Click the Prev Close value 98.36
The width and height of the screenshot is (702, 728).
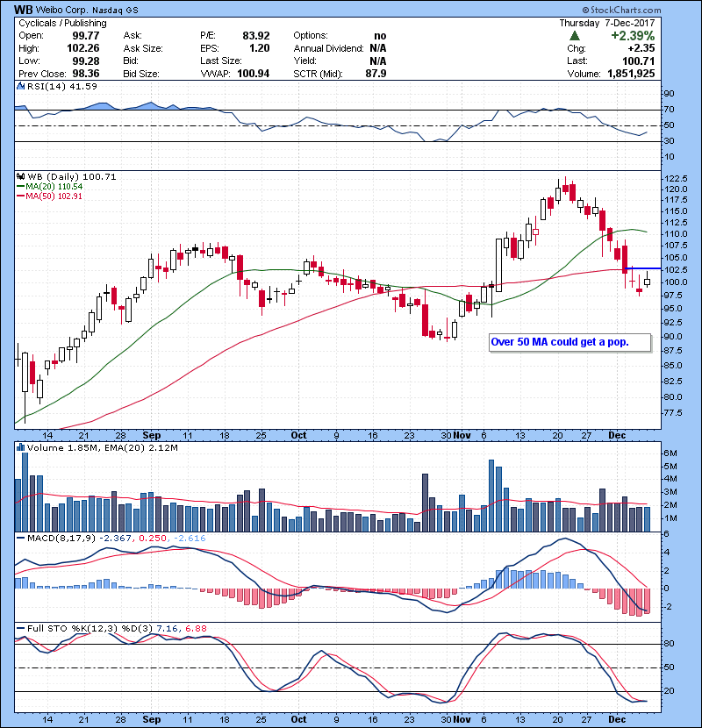coord(86,74)
